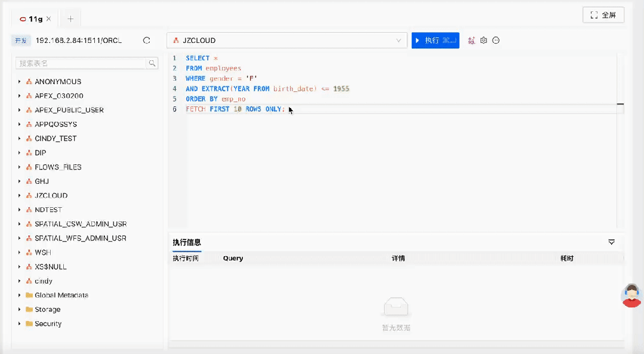The width and height of the screenshot is (644, 354).
Task: Click the 执行信息 panel tab label
Action: point(186,242)
